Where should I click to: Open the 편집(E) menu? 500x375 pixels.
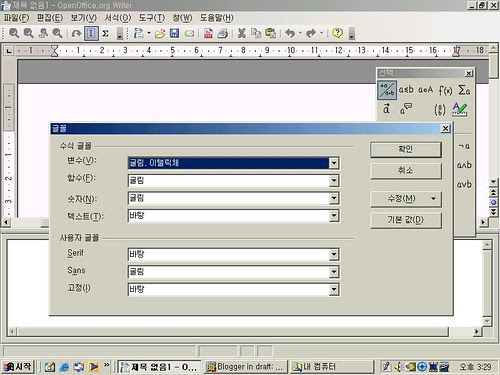[x=50, y=18]
